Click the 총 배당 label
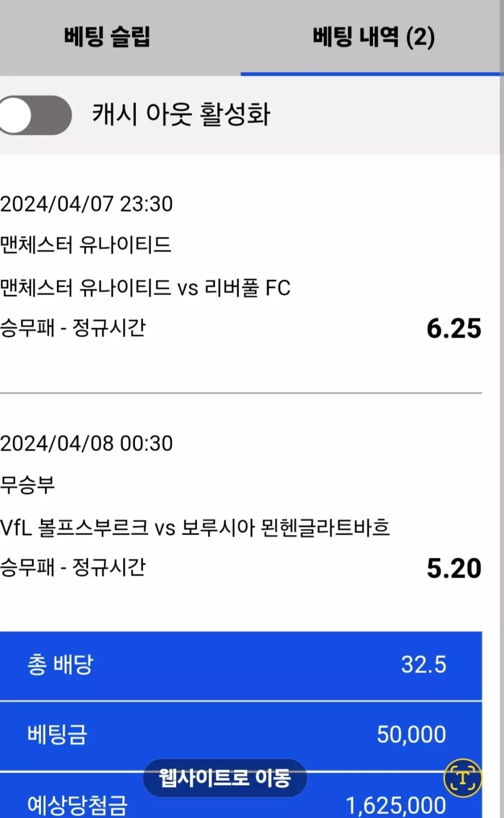The image size is (504, 818). [60, 665]
